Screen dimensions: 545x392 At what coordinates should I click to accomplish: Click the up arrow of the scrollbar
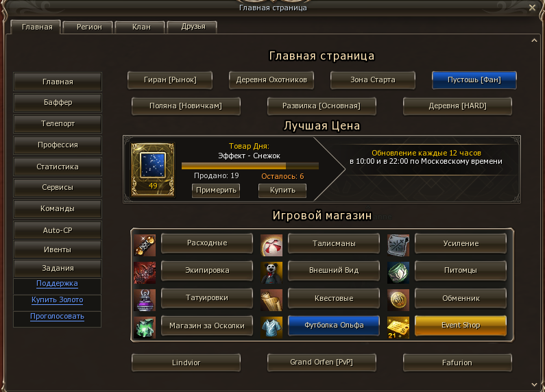534,40
